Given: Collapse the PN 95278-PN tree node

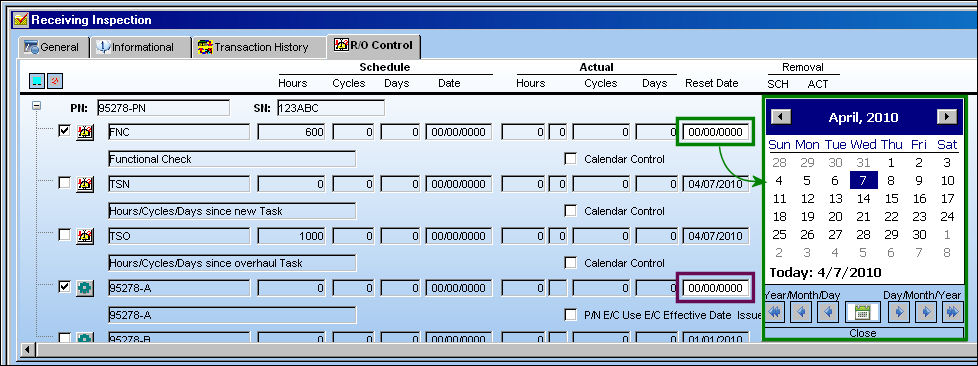Looking at the screenshot, I should click(36, 106).
